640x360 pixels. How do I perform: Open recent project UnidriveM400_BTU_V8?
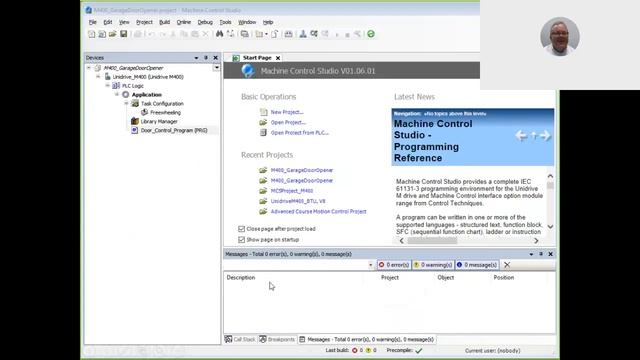(298, 201)
